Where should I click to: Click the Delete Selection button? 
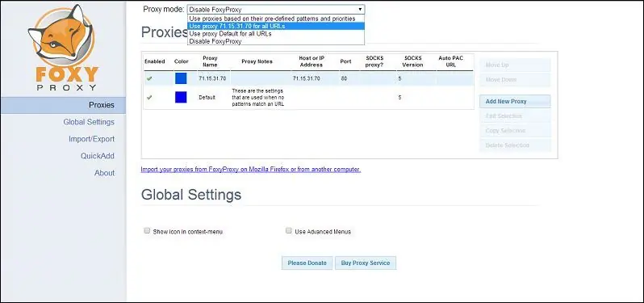click(x=515, y=145)
